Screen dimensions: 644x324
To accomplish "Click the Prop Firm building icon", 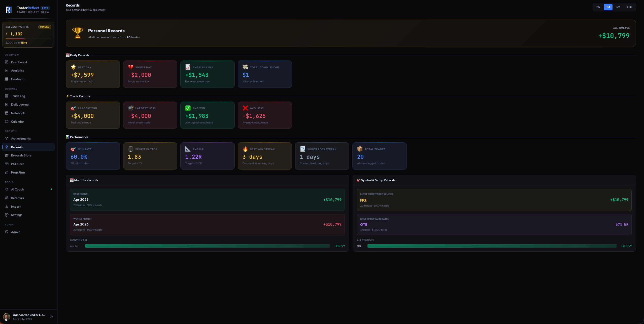I will pos(7,173).
